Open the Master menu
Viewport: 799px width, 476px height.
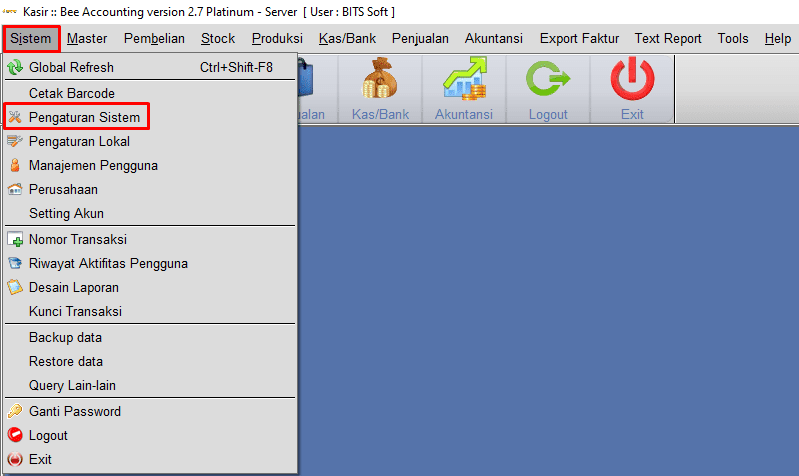point(87,39)
